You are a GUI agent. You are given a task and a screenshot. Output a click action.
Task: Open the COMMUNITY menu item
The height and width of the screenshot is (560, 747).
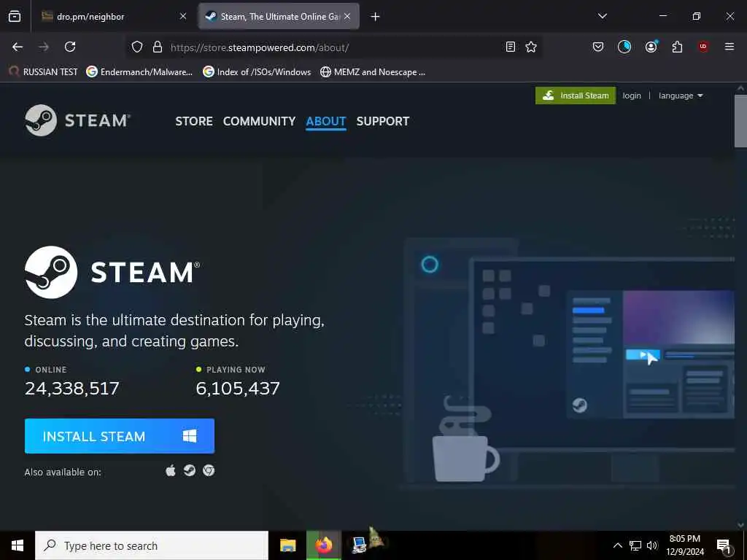tap(259, 122)
